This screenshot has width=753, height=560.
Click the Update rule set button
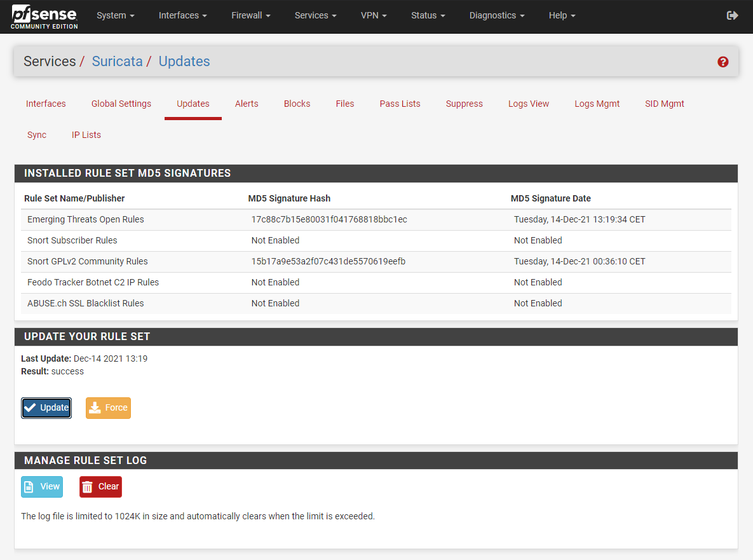tap(46, 408)
